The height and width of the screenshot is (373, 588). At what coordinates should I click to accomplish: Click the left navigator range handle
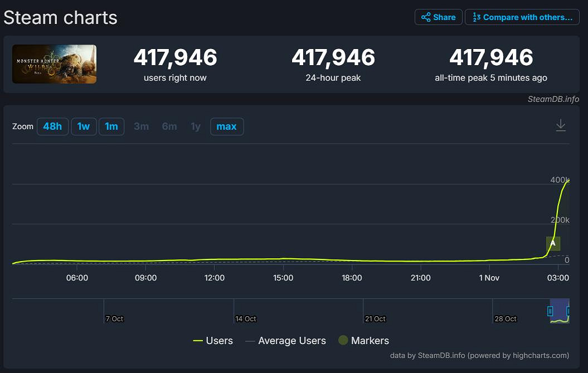pyautogui.click(x=550, y=311)
